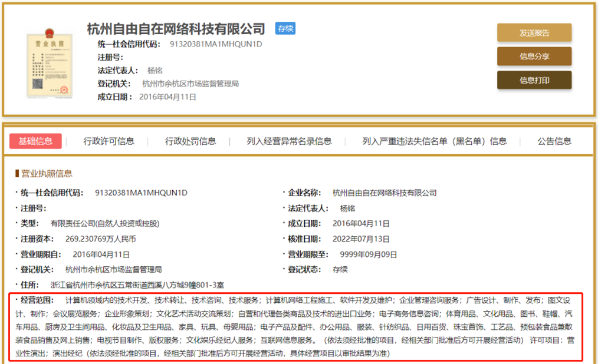
Task: Click the business license thumbnail image
Action: [49, 63]
